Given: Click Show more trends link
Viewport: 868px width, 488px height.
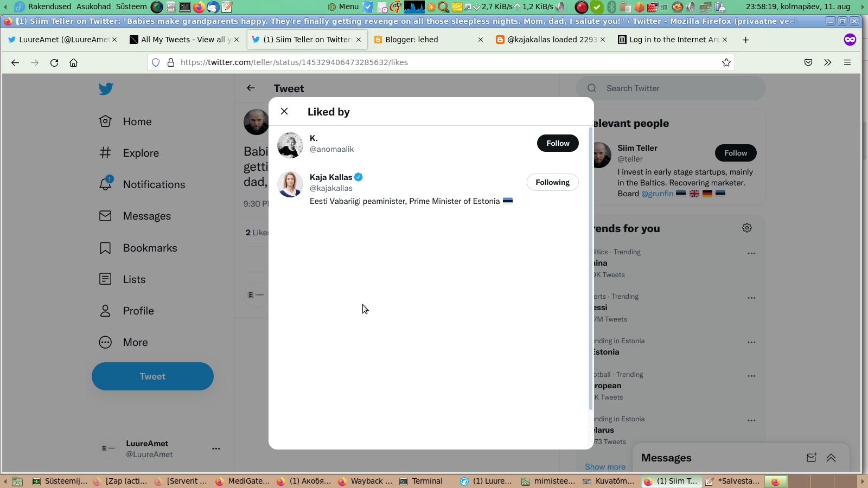Looking at the screenshot, I should click(x=605, y=467).
